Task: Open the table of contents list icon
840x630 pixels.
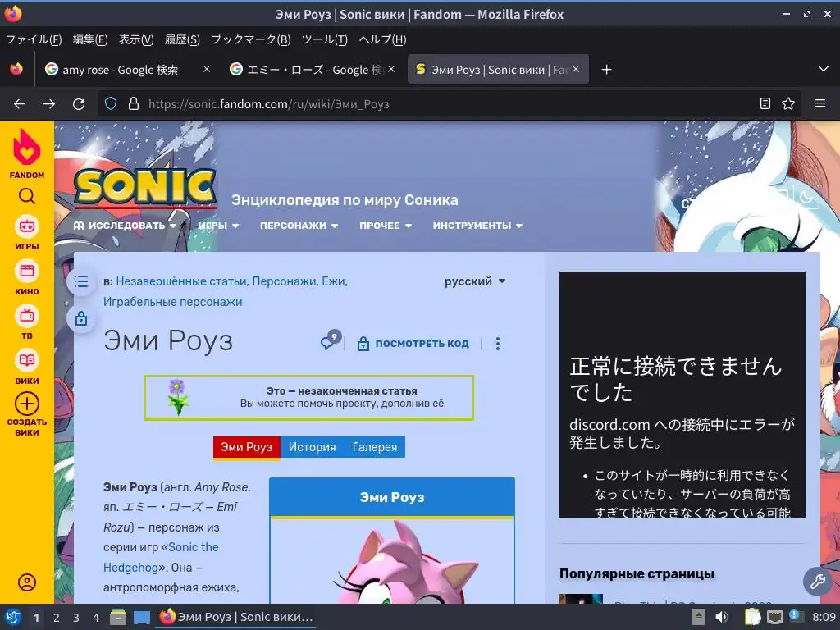Action: tap(81, 281)
